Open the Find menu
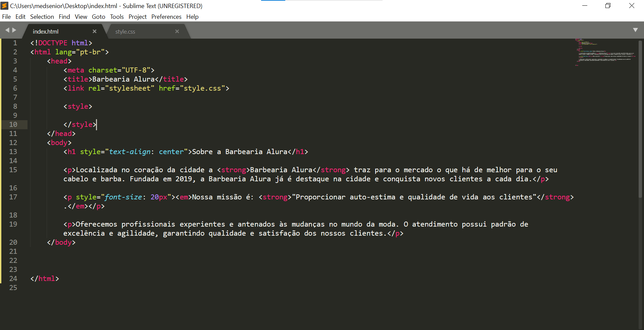 (x=64, y=17)
